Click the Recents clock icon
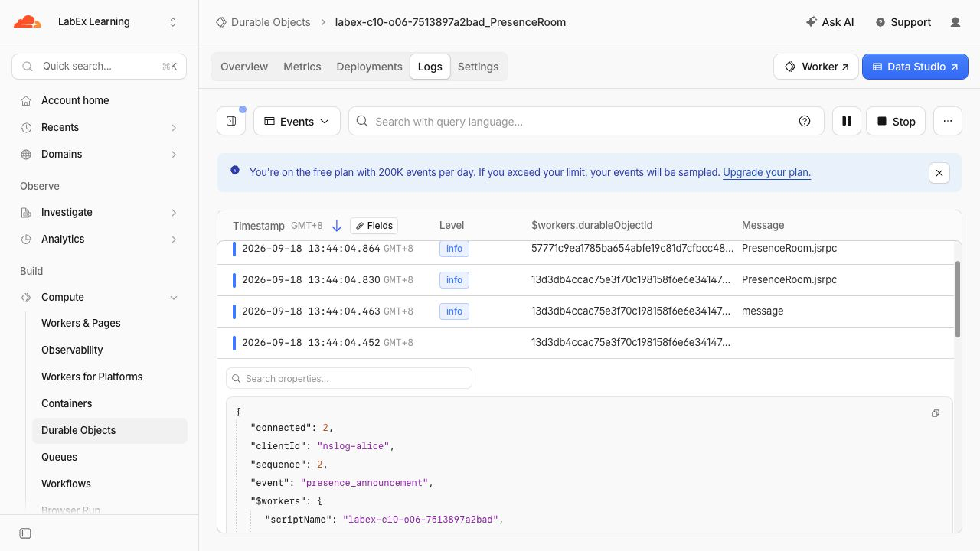 pyautogui.click(x=26, y=128)
